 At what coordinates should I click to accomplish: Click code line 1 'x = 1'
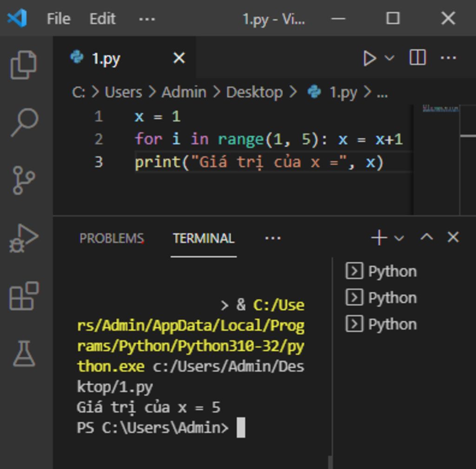pos(158,117)
